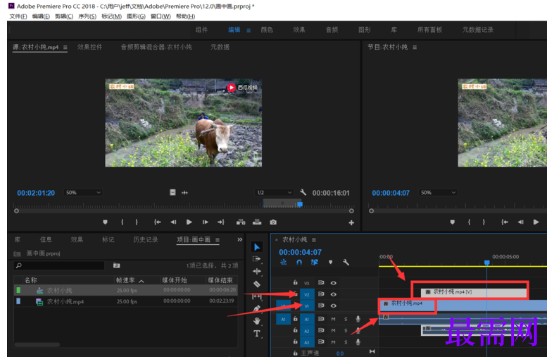Open 项目:画中画 panel menu
The image size is (557, 363).
(217, 240)
